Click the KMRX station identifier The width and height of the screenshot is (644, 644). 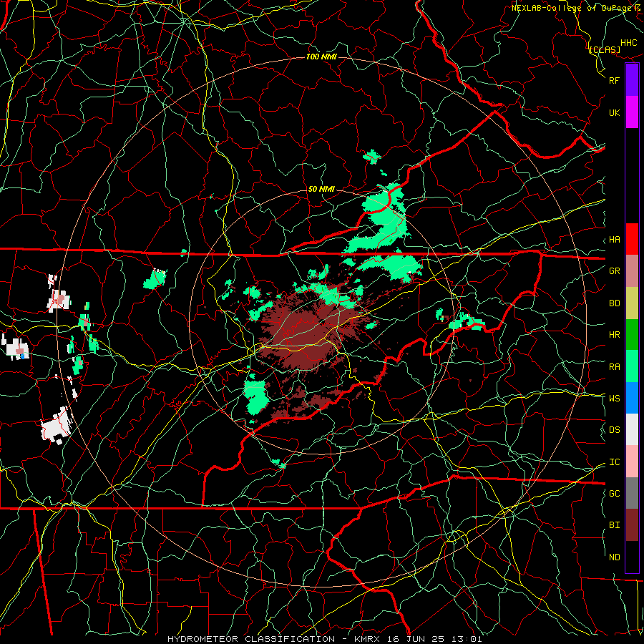tap(369, 639)
